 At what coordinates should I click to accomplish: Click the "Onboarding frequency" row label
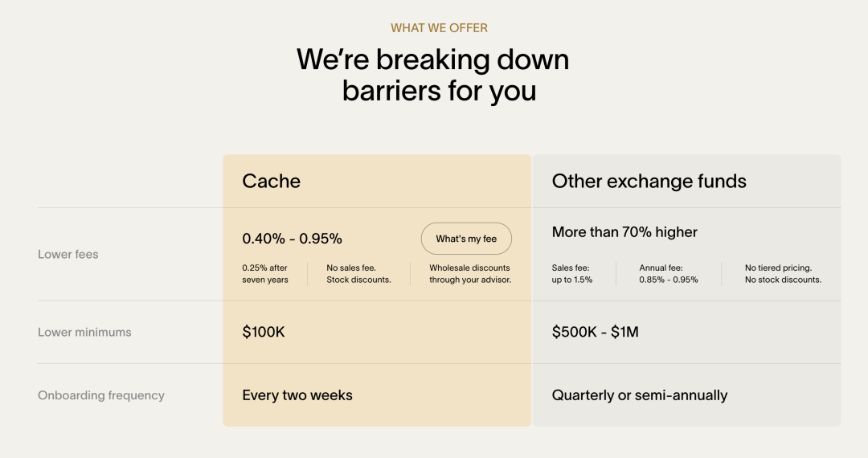(101, 395)
